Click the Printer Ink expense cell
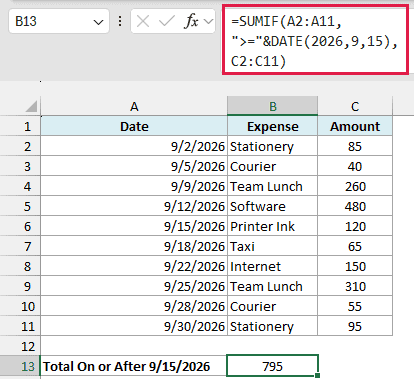 click(x=273, y=226)
